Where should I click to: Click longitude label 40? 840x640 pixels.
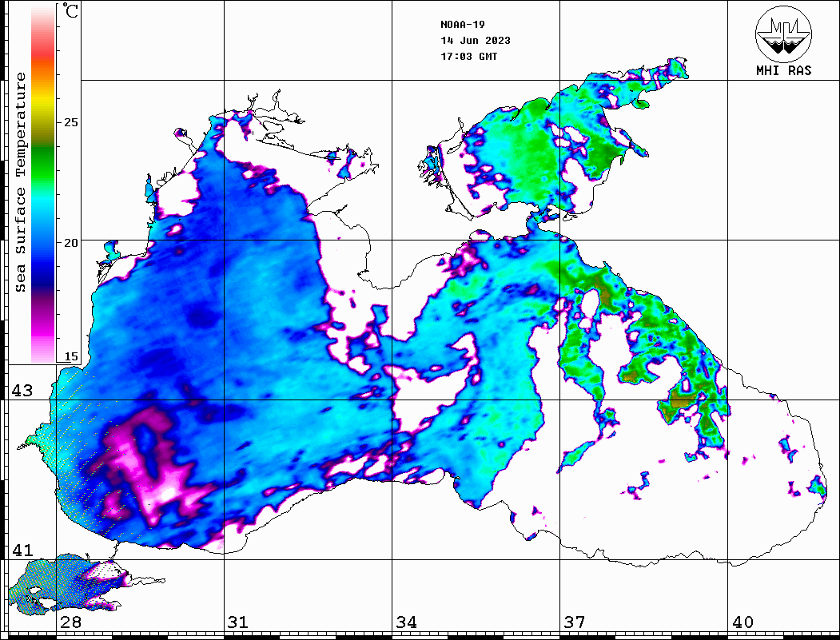click(742, 622)
